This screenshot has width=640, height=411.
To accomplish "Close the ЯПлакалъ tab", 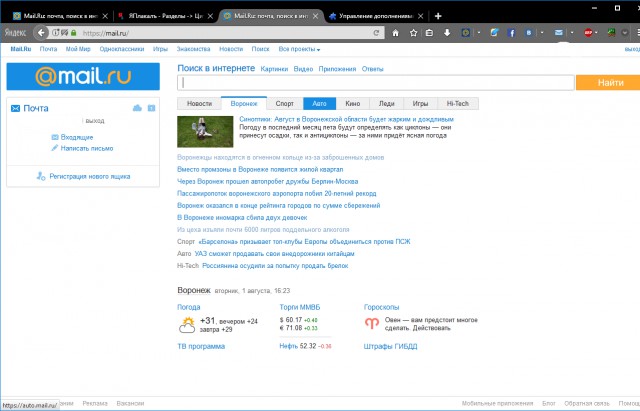I will click(210, 16).
